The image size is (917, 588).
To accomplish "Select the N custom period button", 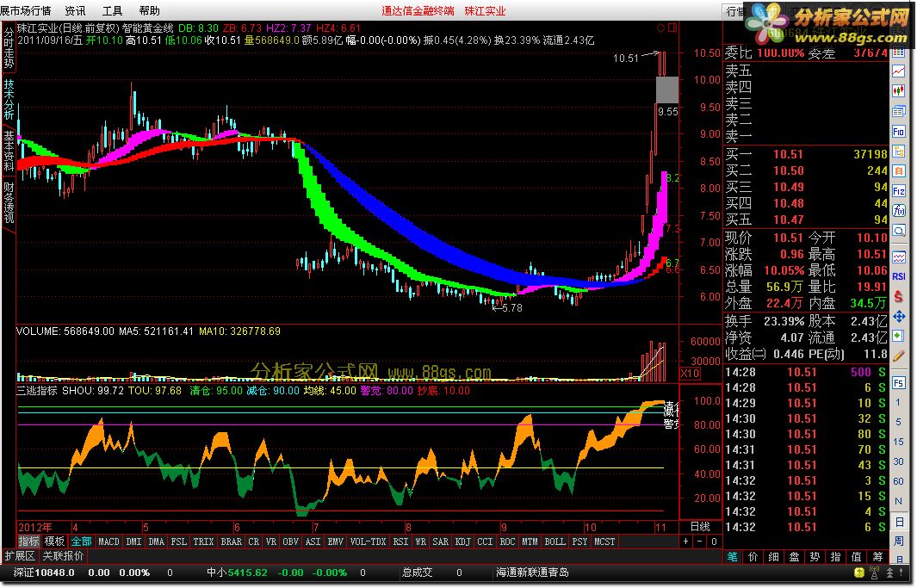I will (898, 501).
